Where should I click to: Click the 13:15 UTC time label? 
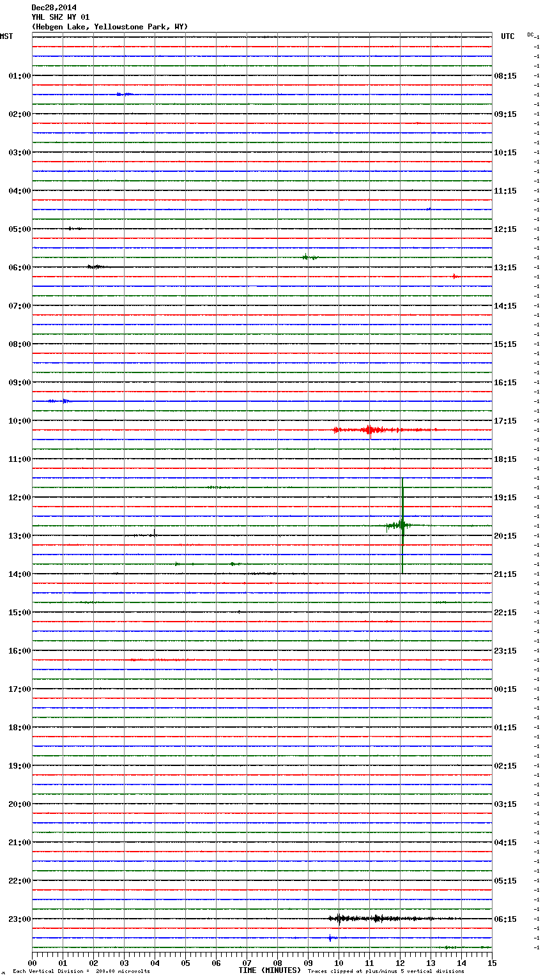tap(505, 268)
